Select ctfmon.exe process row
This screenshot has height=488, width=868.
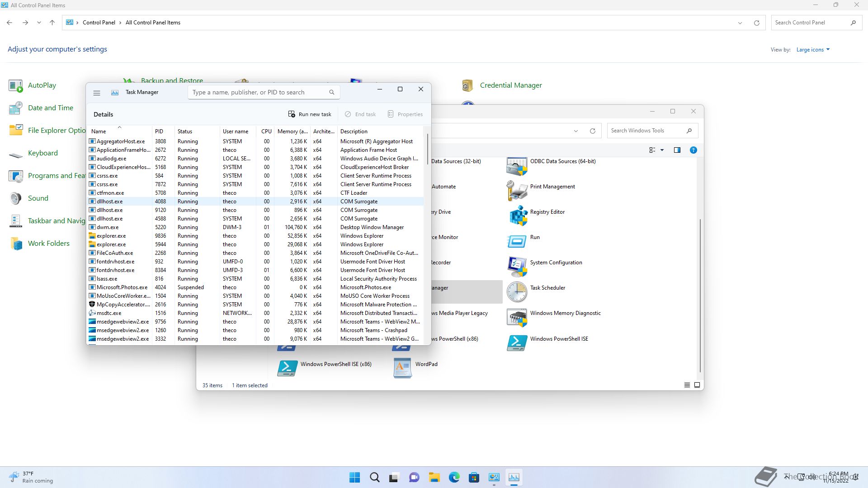(256, 193)
